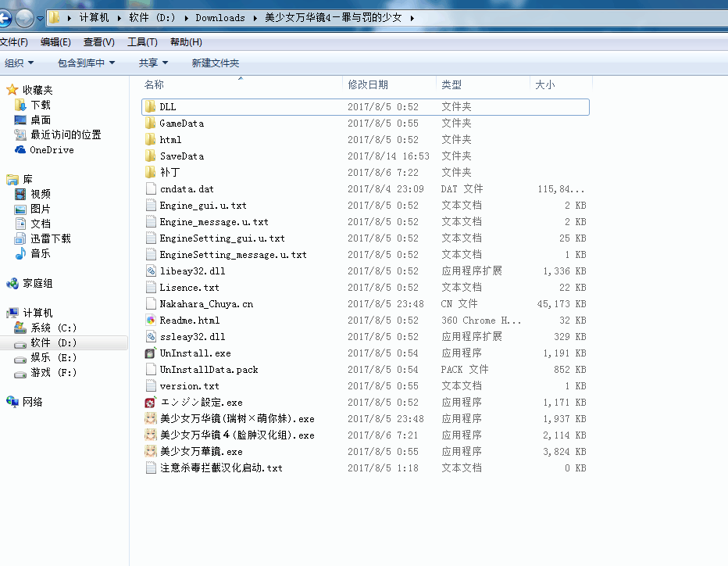Click the back navigation arrow button
The height and width of the screenshot is (566, 728).
tap(4, 18)
